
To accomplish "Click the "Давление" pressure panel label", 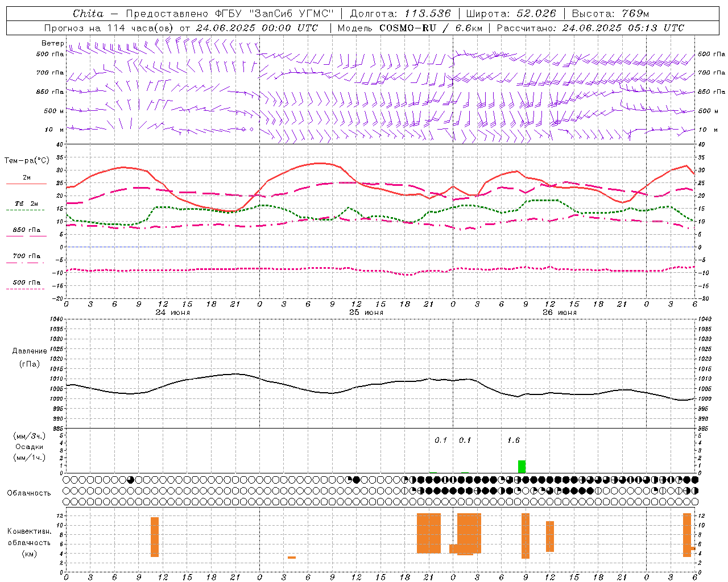I will pyautogui.click(x=30, y=351).
